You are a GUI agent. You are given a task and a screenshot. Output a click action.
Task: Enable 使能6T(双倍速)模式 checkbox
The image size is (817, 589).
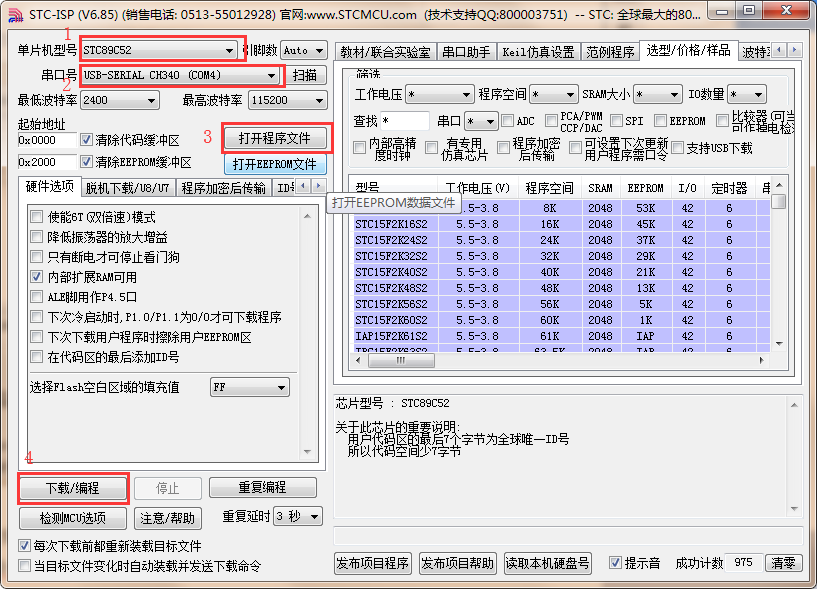click(x=36, y=216)
